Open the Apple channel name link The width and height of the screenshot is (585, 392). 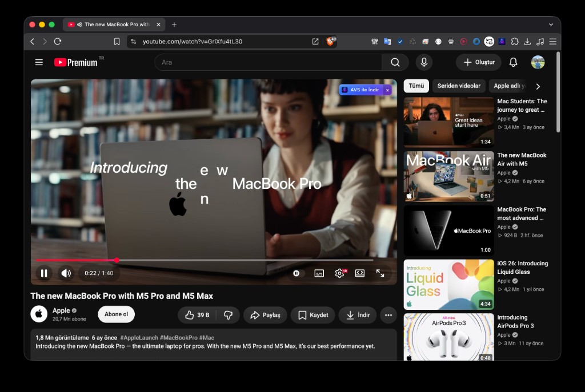click(x=61, y=310)
